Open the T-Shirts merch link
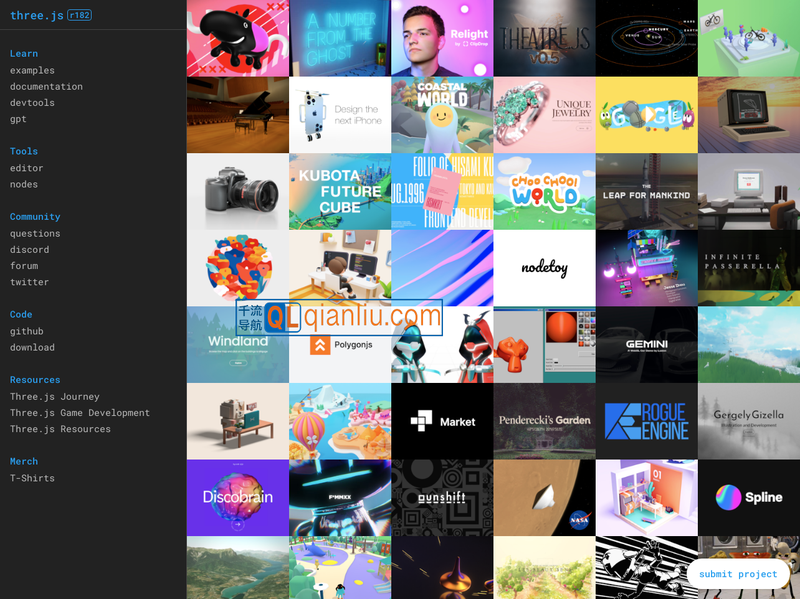 tap(32, 478)
